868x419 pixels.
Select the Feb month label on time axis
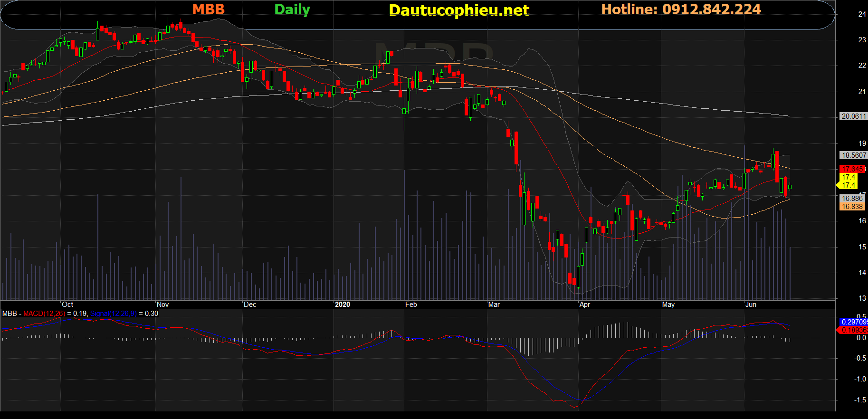pyautogui.click(x=411, y=305)
